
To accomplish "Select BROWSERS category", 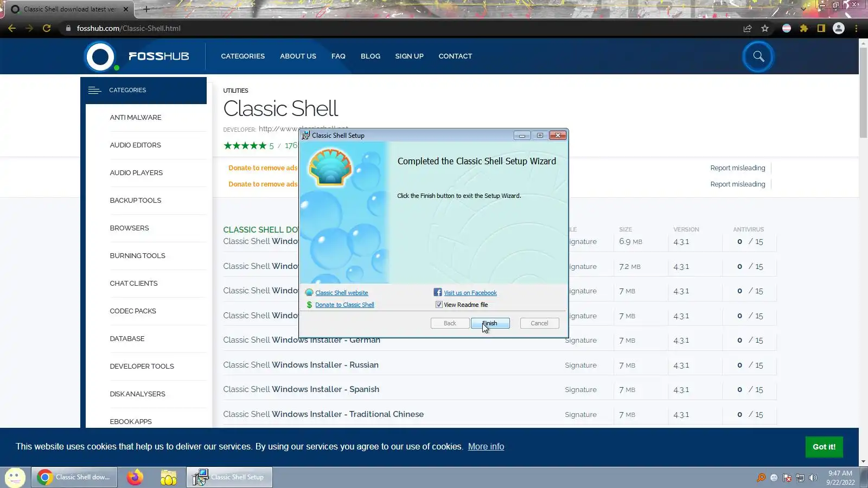I will click(129, 228).
